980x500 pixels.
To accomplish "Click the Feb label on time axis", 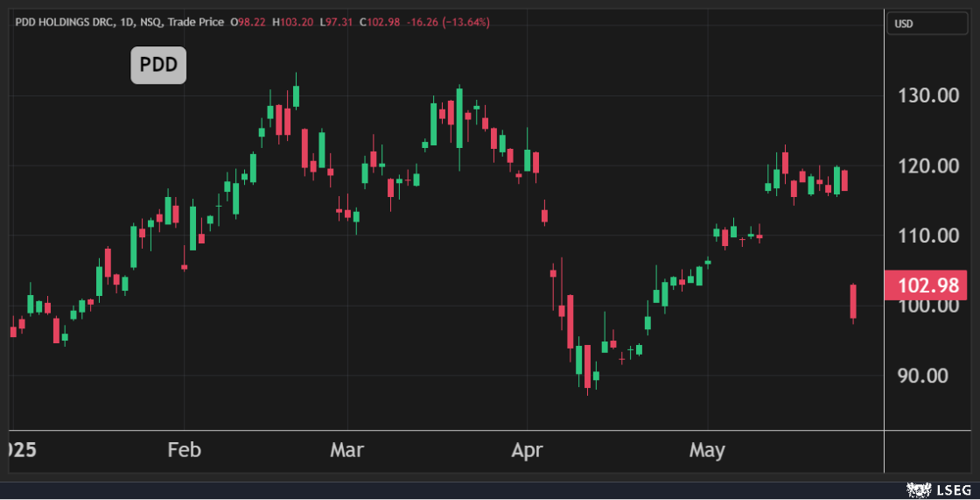I will click(185, 450).
